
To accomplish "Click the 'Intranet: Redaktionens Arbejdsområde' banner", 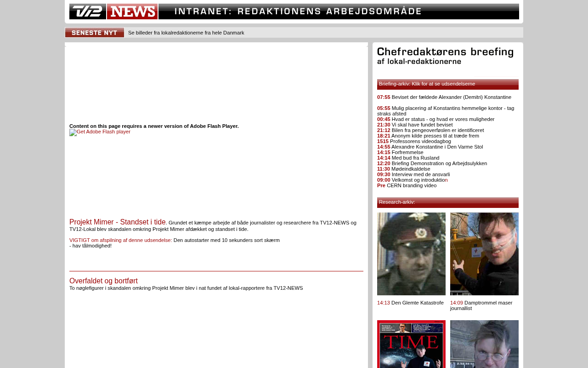I will tap(339, 11).
